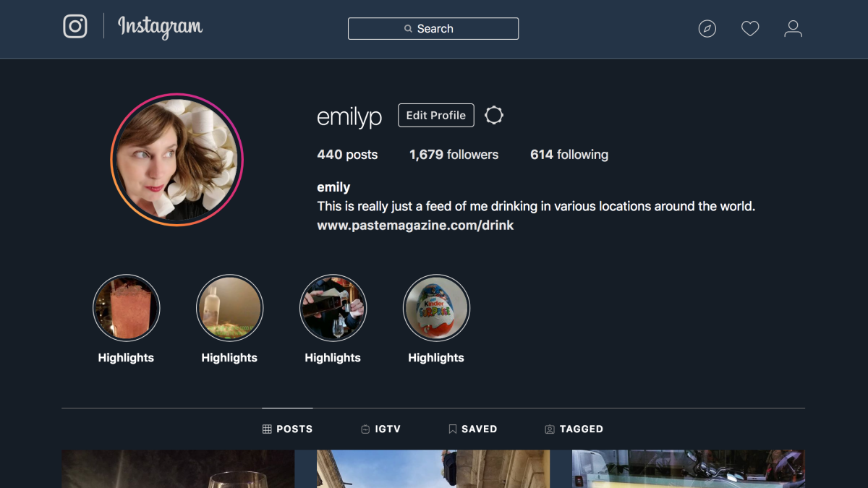Open the settings gear next to Edit Profile
This screenshot has width=868, height=488.
pos(494,115)
